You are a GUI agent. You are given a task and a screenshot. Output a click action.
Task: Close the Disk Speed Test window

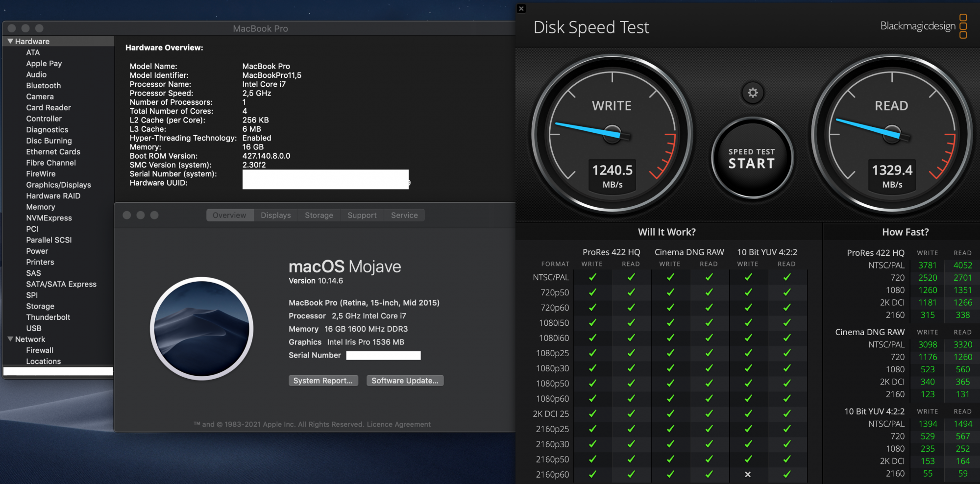tap(521, 8)
